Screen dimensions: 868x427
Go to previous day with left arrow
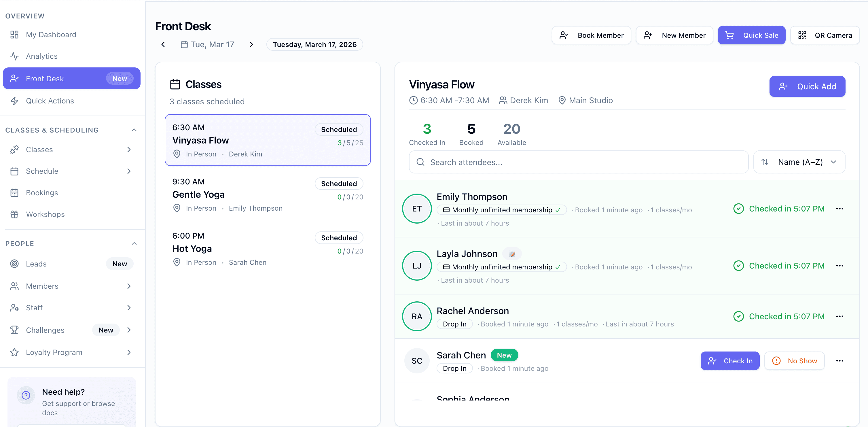click(163, 44)
